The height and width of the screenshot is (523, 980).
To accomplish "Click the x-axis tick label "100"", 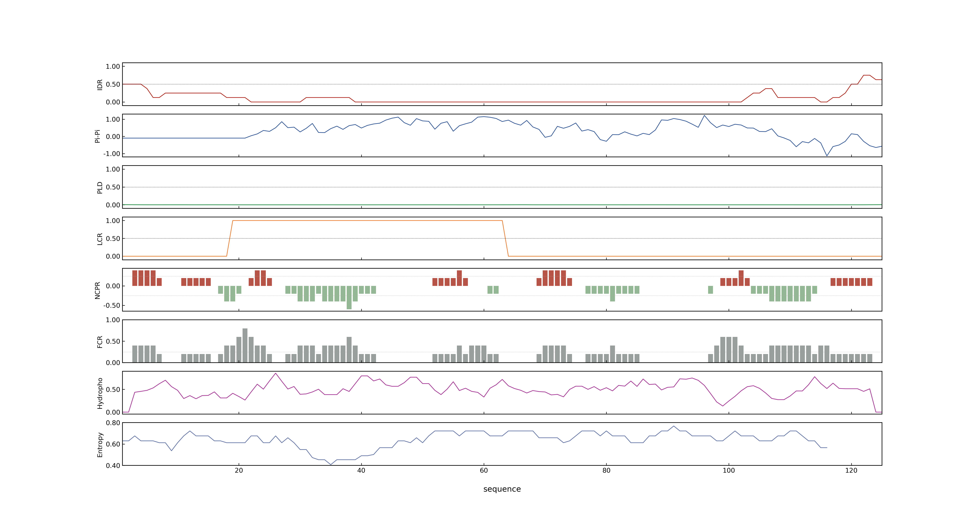I will (x=729, y=470).
